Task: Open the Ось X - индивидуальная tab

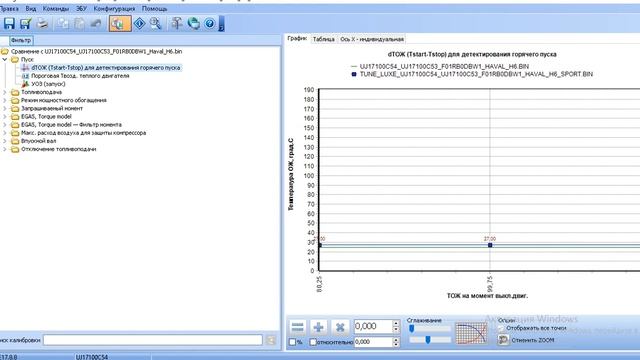Action: [x=372, y=39]
